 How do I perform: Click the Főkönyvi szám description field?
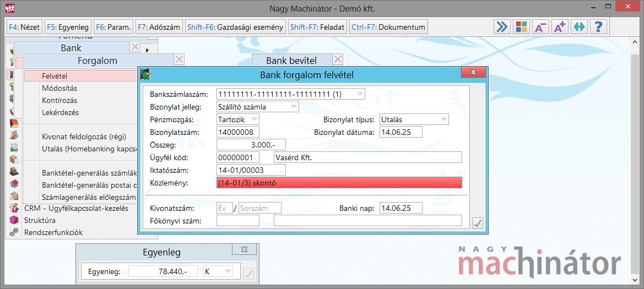pyautogui.click(x=367, y=220)
